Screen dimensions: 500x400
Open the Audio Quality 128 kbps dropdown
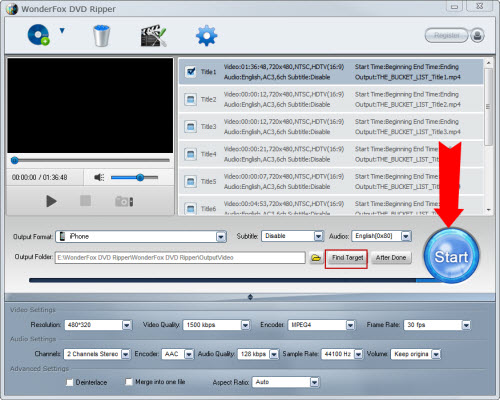point(258,354)
